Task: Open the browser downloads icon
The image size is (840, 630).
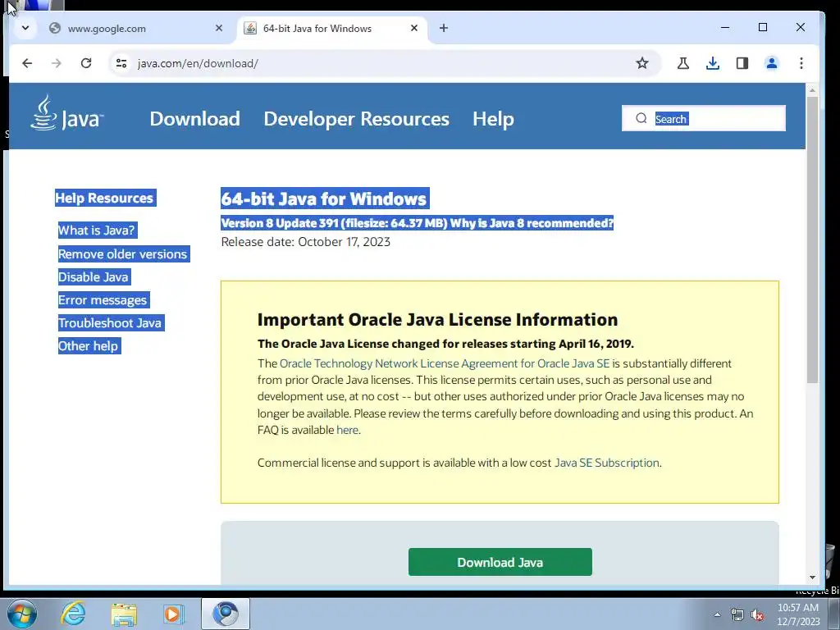Action: point(713,63)
